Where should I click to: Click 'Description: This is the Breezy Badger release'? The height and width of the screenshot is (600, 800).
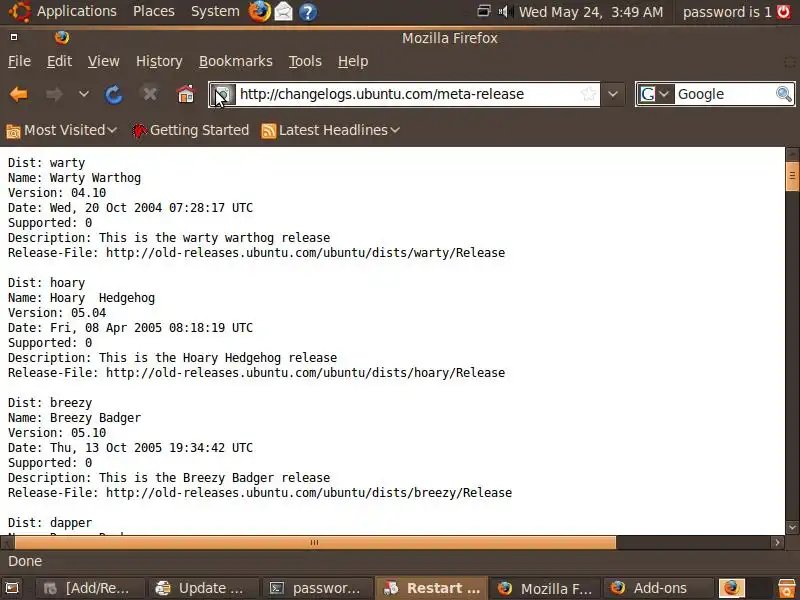pyautogui.click(x=169, y=478)
